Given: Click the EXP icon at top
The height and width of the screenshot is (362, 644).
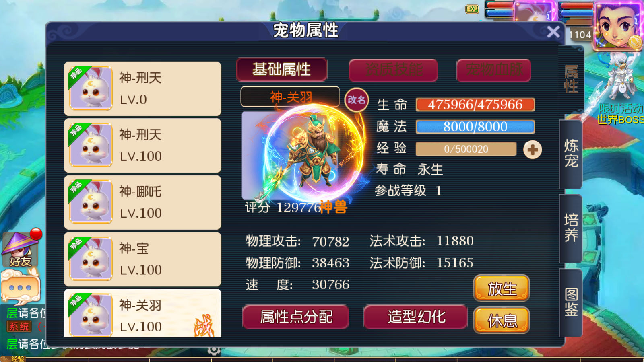Looking at the screenshot, I should [x=472, y=9].
